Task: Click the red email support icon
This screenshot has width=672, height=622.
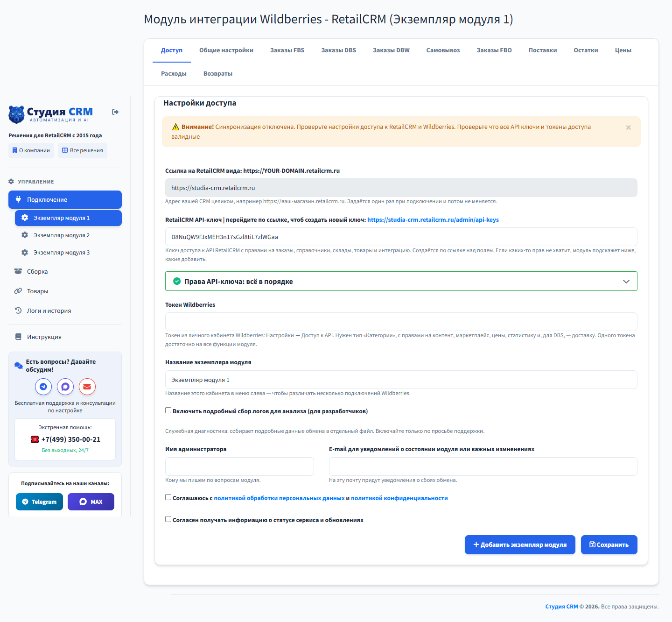Action: tap(87, 387)
